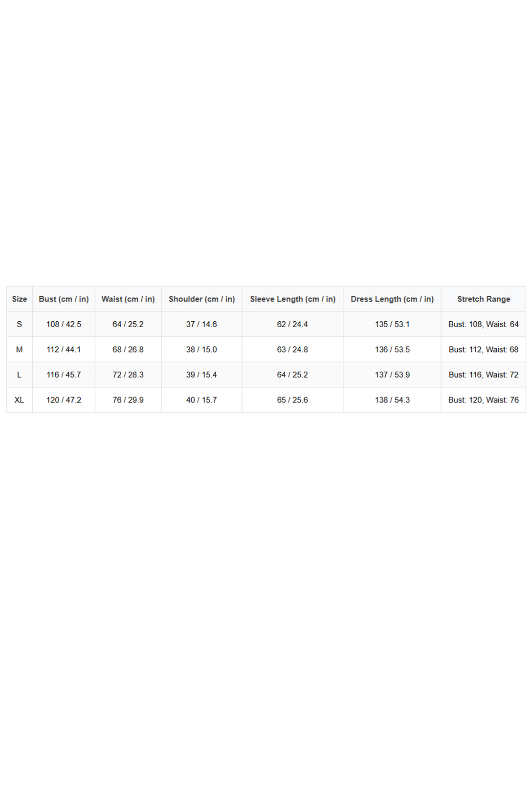Click the 135 / 53.1 dress length cell
Image resolution: width=532 pixels, height=798 pixels.
[392, 324]
